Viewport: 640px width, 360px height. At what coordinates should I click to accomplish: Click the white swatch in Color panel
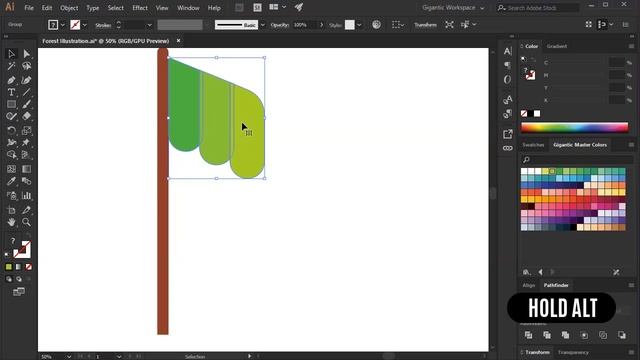click(537, 113)
